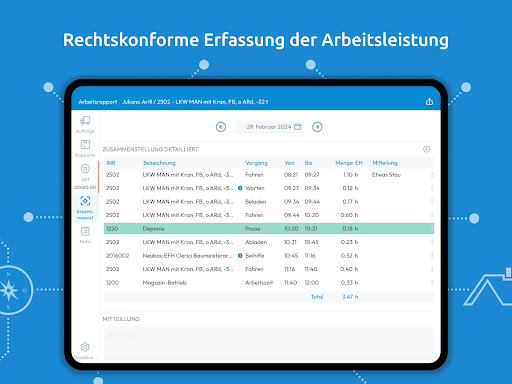Screen dimensions: 512x384
Task: Click the 0.52 h quantity cell
Action: tap(349, 256)
